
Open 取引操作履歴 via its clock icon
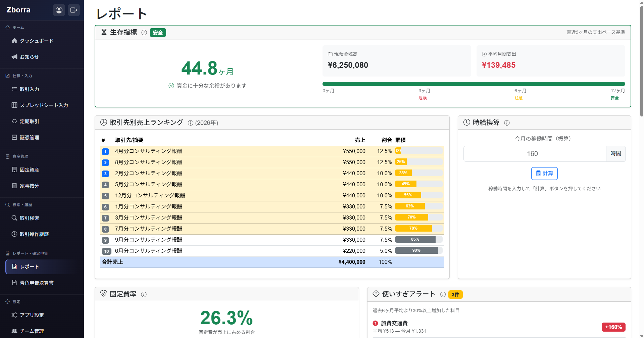point(14,234)
